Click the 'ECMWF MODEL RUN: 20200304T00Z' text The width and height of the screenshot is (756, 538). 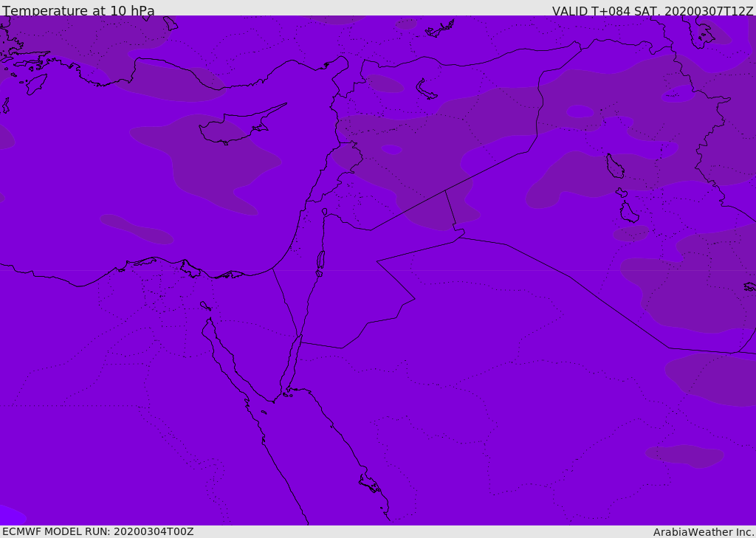point(98,531)
